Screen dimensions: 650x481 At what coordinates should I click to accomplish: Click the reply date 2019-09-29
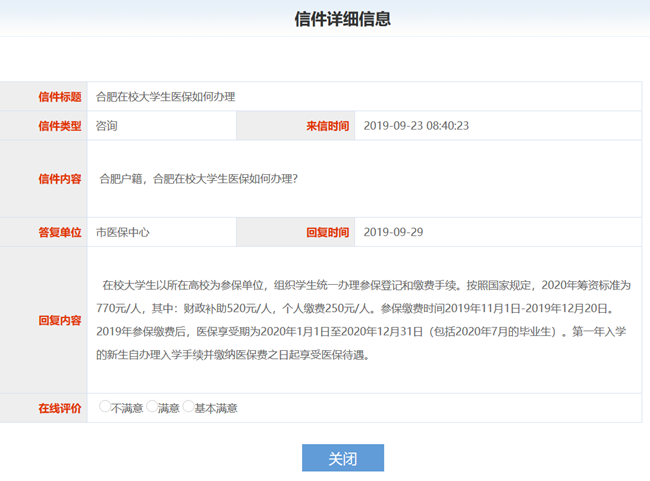(x=393, y=232)
